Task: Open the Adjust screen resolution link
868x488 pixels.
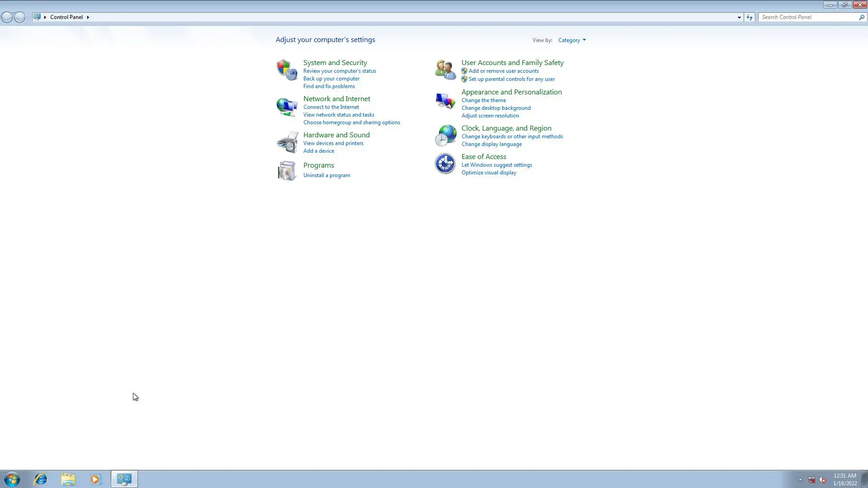Action: point(490,116)
